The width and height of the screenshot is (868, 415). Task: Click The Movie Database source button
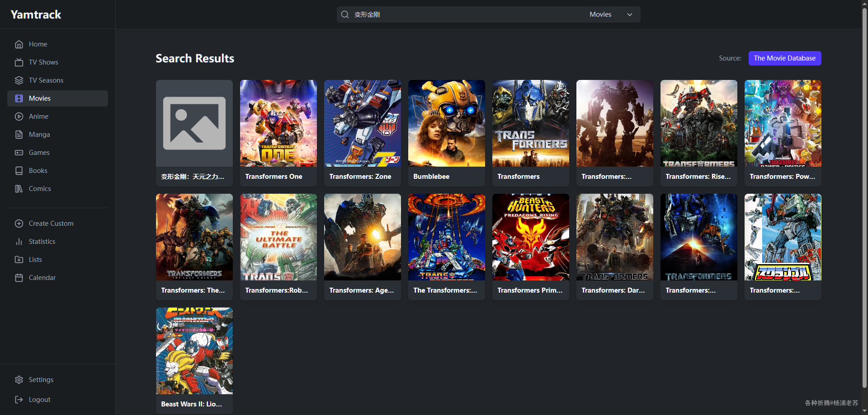(785, 58)
